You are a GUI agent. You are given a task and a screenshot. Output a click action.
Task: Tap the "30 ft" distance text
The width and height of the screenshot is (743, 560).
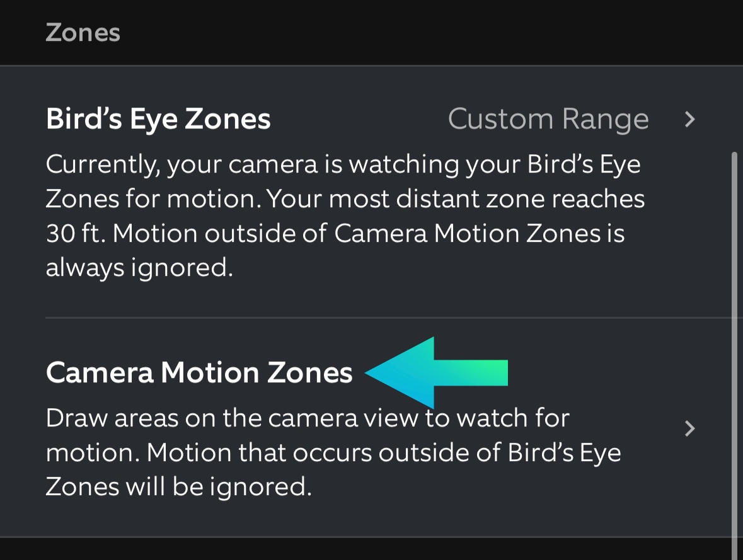pos(73,234)
